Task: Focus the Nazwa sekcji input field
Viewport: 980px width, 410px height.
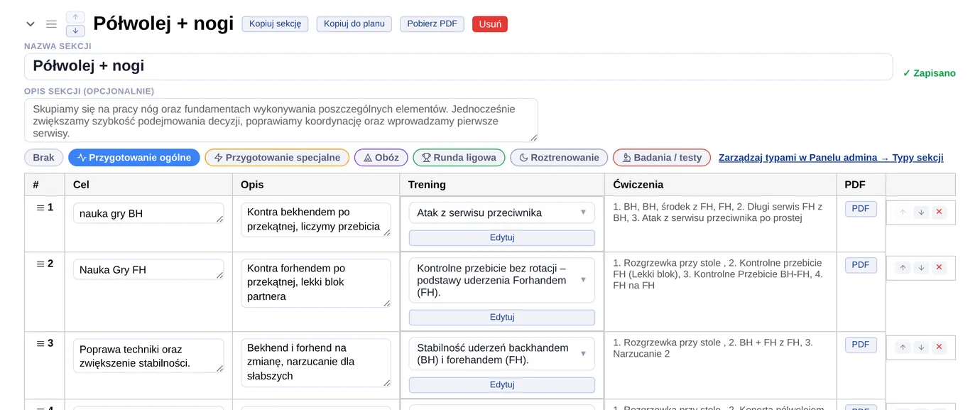Action: point(458,67)
